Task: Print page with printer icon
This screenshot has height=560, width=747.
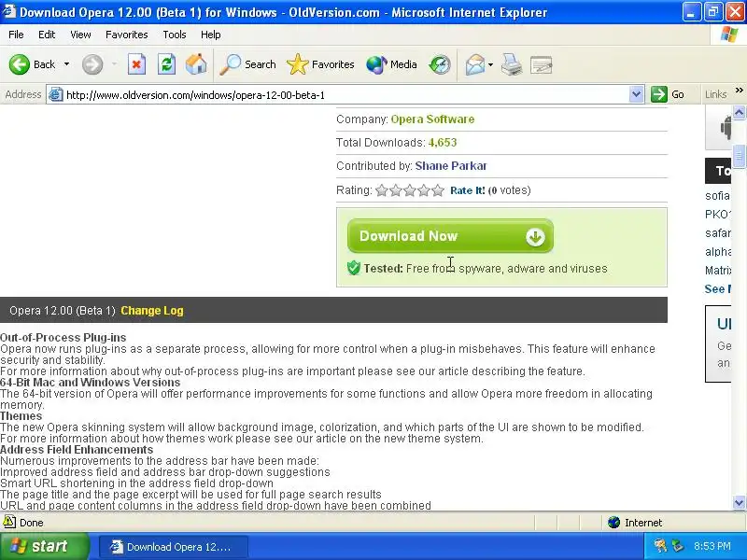Action: coord(512,64)
